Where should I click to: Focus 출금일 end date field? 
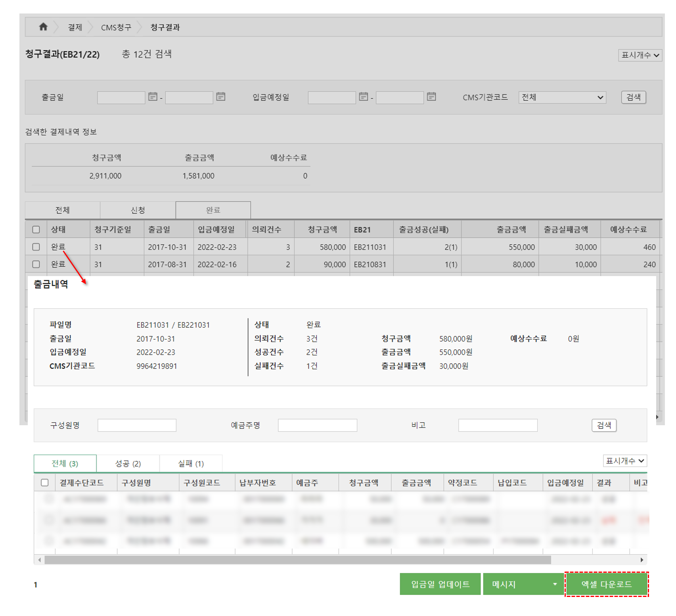coord(189,98)
